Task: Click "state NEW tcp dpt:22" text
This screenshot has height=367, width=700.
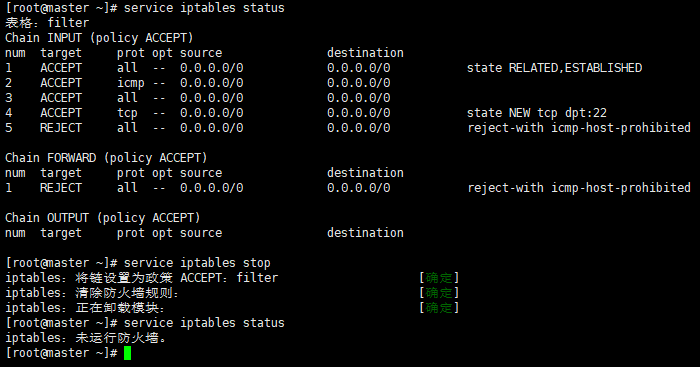Action: pyautogui.click(x=537, y=113)
